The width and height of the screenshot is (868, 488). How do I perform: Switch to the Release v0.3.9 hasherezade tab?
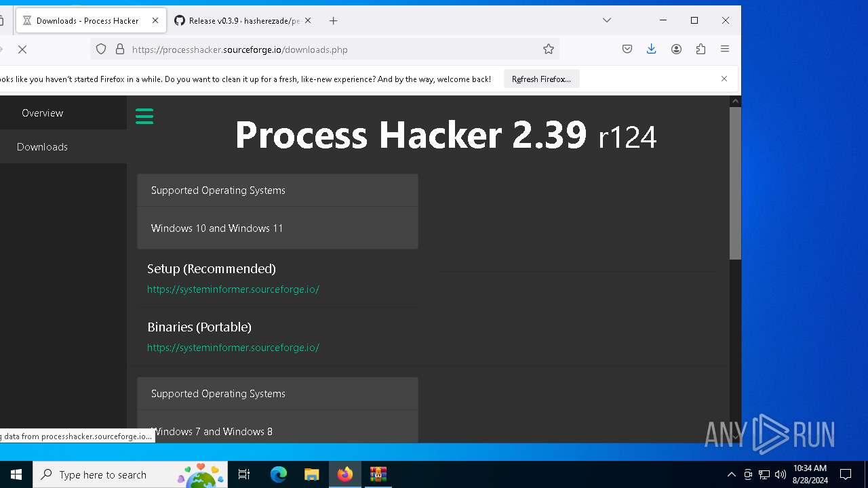(243, 21)
